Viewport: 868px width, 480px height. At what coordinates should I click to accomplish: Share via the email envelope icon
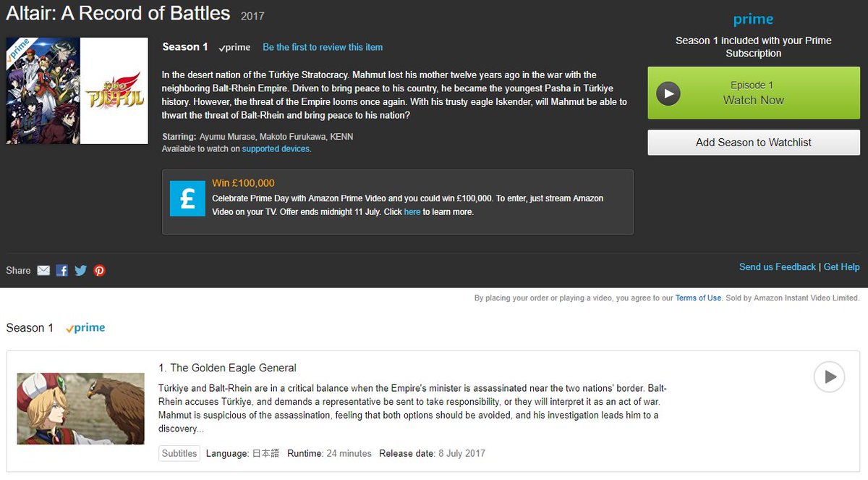click(x=43, y=270)
